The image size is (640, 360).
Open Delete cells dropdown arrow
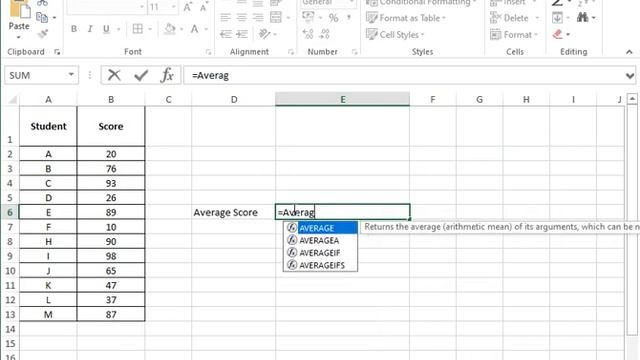537,18
